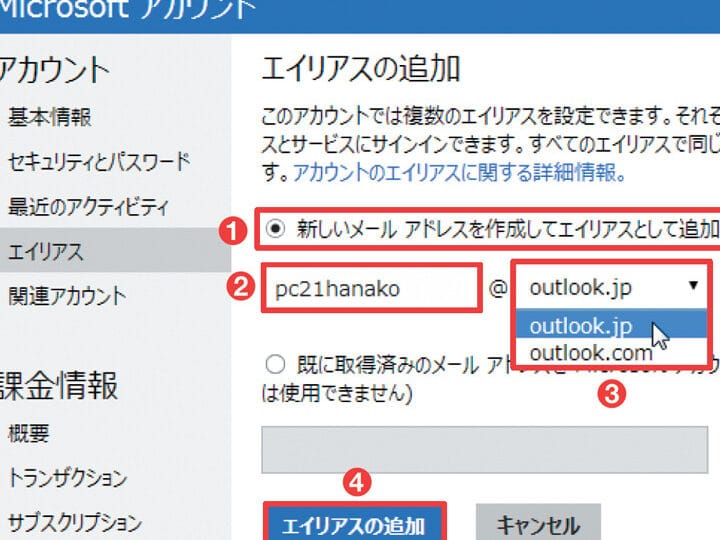Click the エイリアスの追加 page heading
Image resolution: width=720 pixels, height=540 pixels.
(361, 69)
